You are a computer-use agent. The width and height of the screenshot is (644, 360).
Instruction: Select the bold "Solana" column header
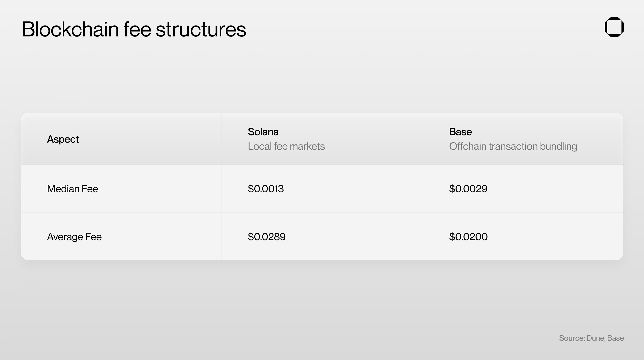(x=263, y=132)
